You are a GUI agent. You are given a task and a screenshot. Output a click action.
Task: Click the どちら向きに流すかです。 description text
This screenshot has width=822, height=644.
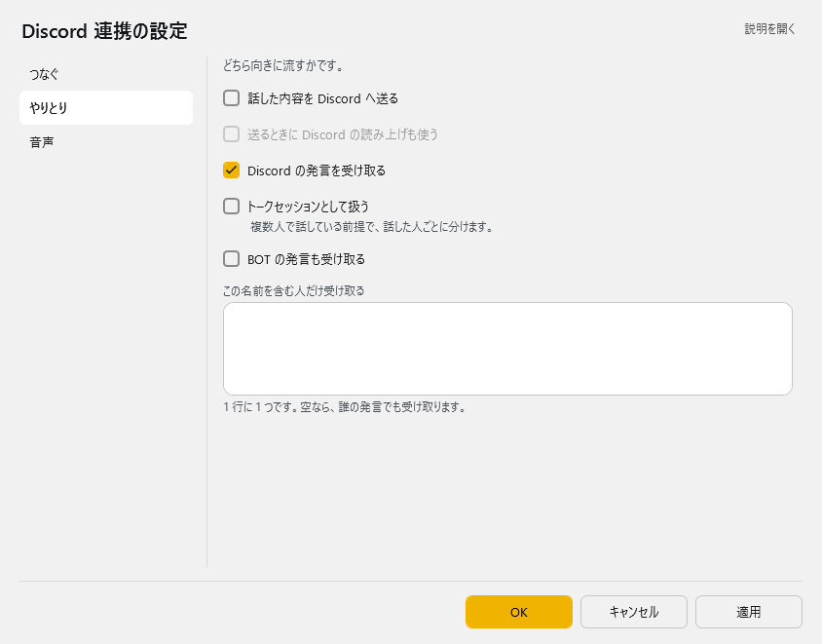point(283,66)
